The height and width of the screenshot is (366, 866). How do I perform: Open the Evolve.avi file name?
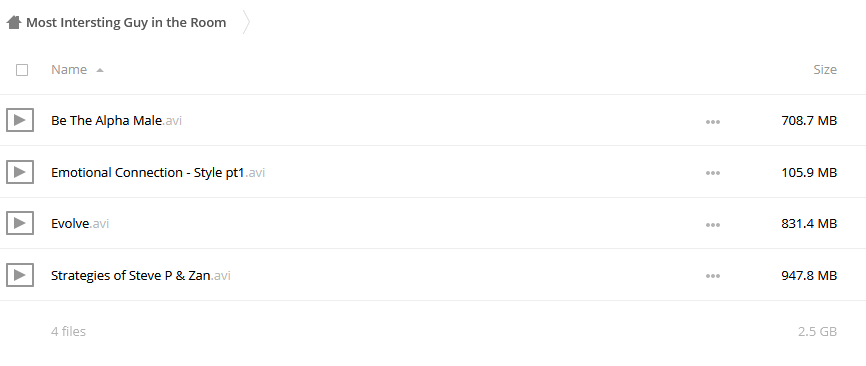(80, 224)
